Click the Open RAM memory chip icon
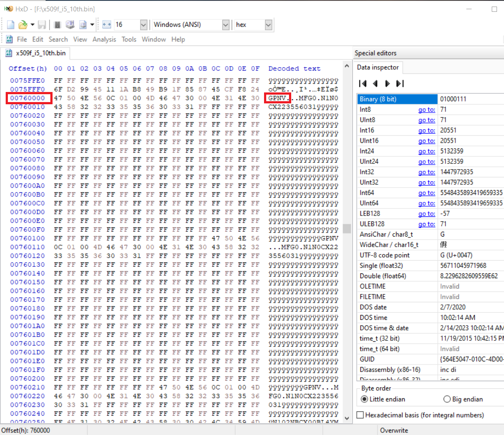 [58, 25]
